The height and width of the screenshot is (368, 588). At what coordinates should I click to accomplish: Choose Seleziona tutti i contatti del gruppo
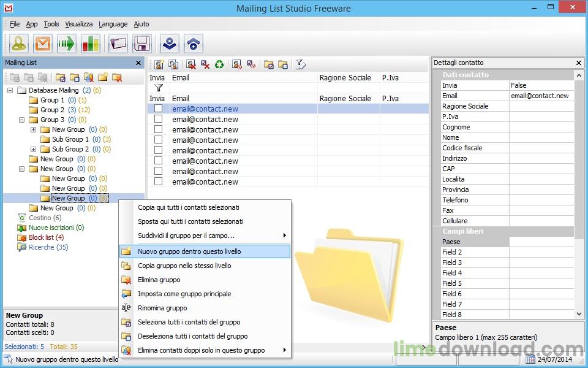205,322
